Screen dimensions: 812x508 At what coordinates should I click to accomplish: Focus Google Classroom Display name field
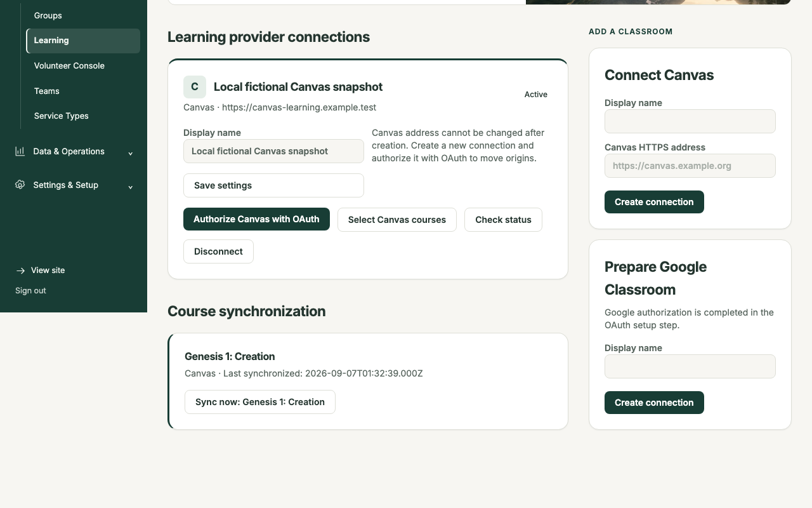[x=690, y=366]
